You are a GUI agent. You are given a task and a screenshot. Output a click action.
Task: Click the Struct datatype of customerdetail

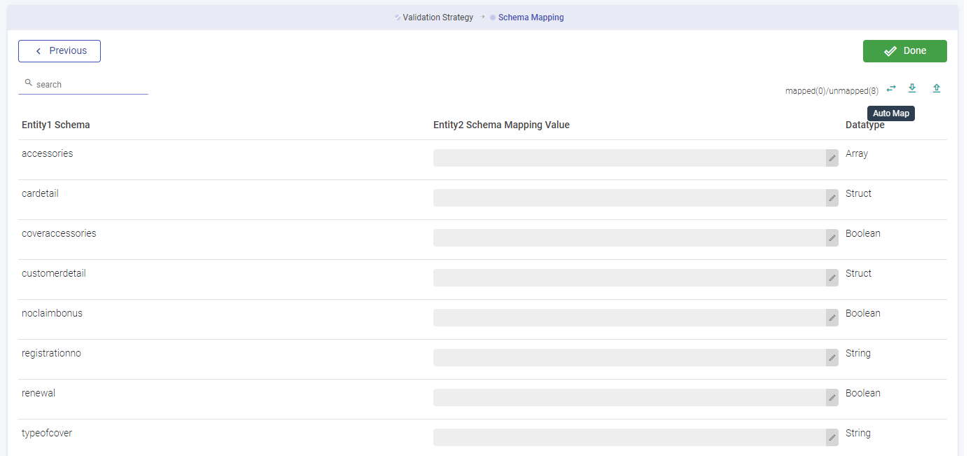[x=858, y=273]
